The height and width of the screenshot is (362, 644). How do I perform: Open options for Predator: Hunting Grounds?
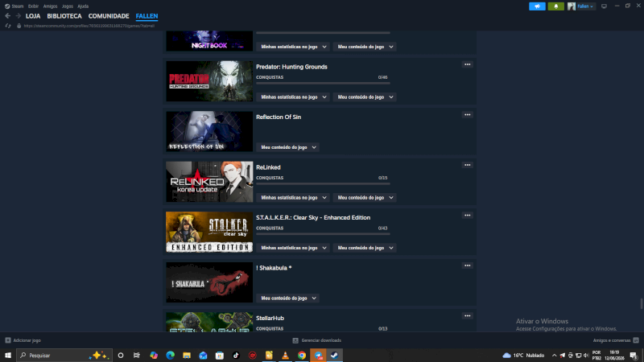point(468,64)
